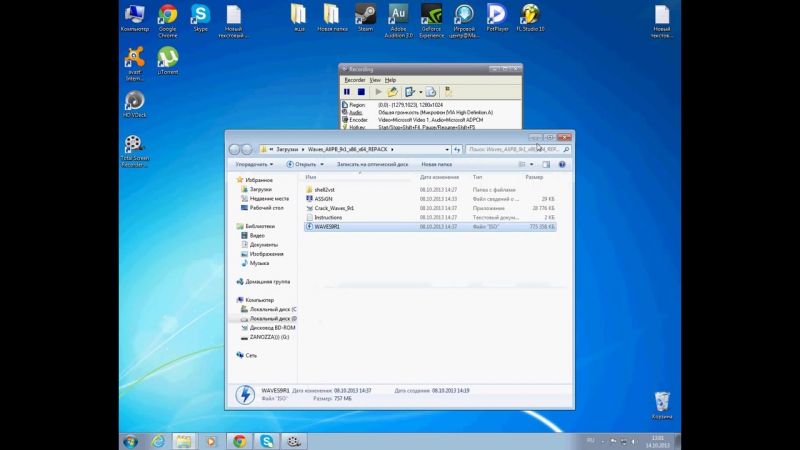Select the µTorrent desktop icon
Screen dimensions: 800x450
(167, 61)
